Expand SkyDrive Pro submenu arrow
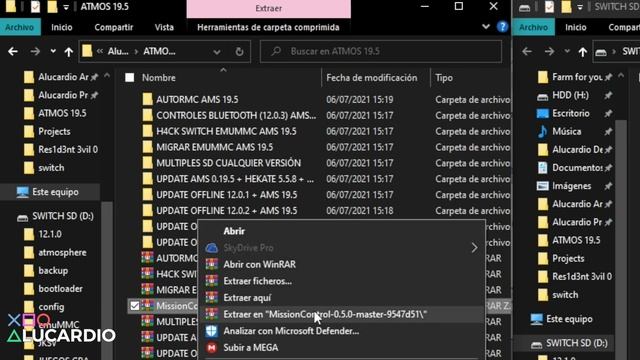The width and height of the screenshot is (640, 360). pos(474,248)
